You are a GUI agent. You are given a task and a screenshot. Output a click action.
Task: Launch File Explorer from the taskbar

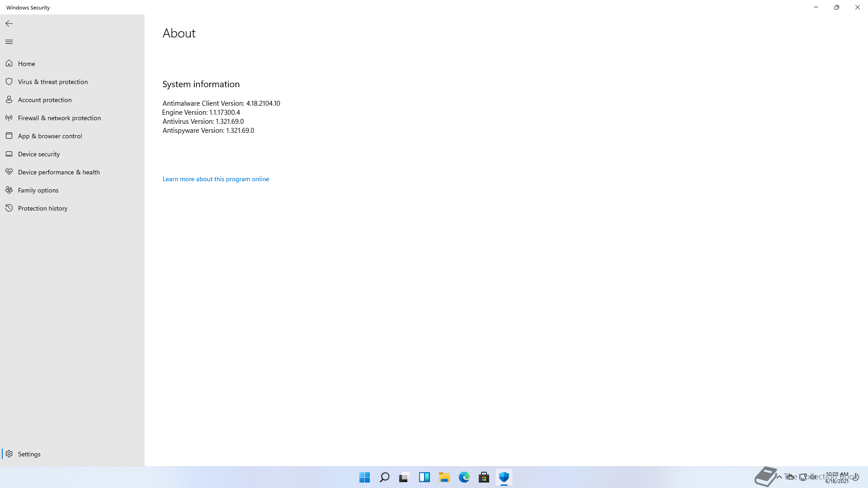(x=444, y=477)
